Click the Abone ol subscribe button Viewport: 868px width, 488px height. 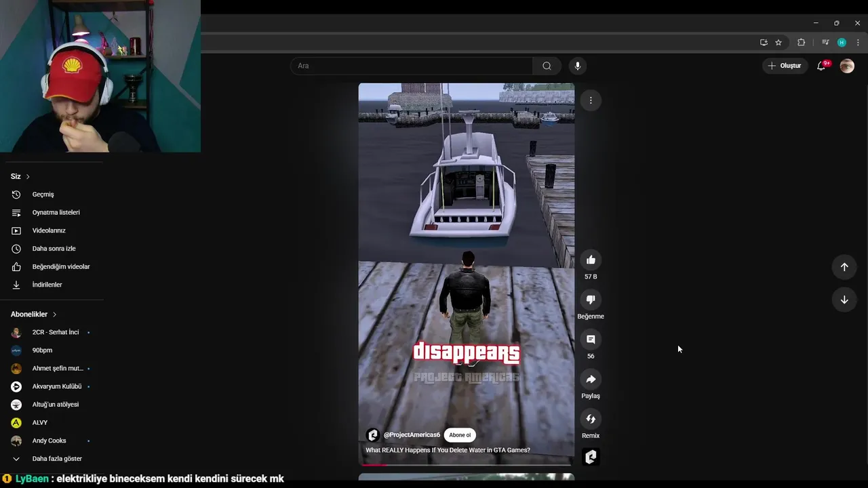(x=460, y=435)
